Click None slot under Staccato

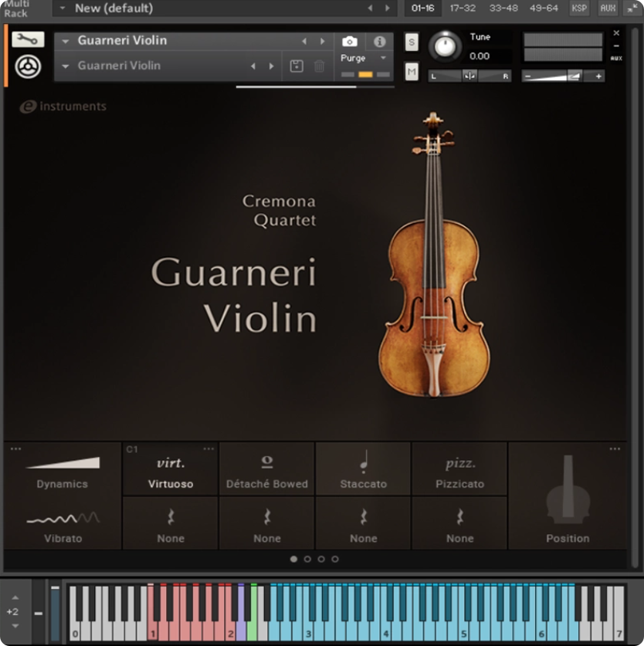click(x=363, y=523)
